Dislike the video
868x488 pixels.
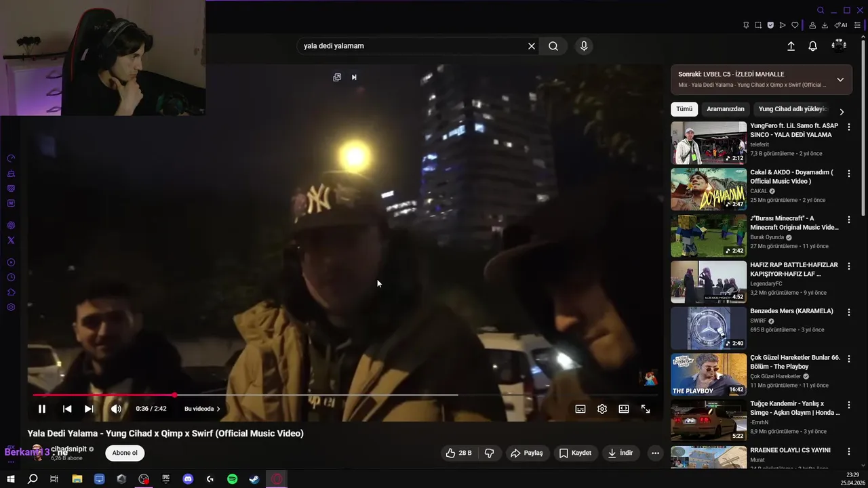(x=490, y=453)
